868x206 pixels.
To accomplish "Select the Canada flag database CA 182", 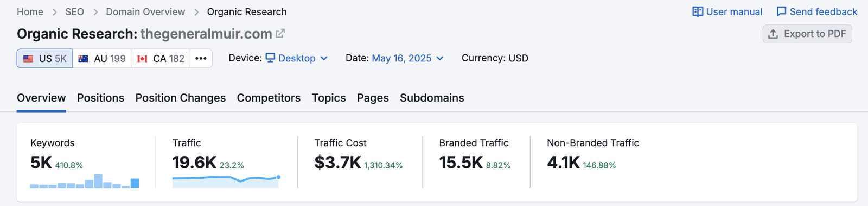I will 161,59.
